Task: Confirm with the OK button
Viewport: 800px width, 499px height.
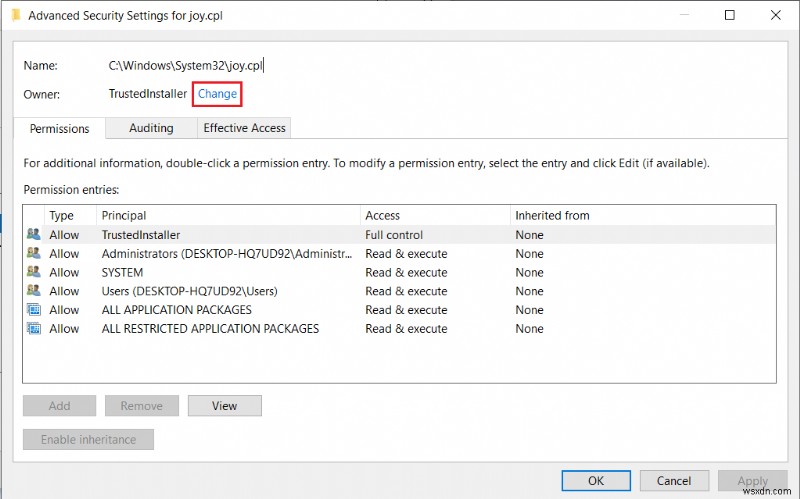Action: click(x=596, y=481)
